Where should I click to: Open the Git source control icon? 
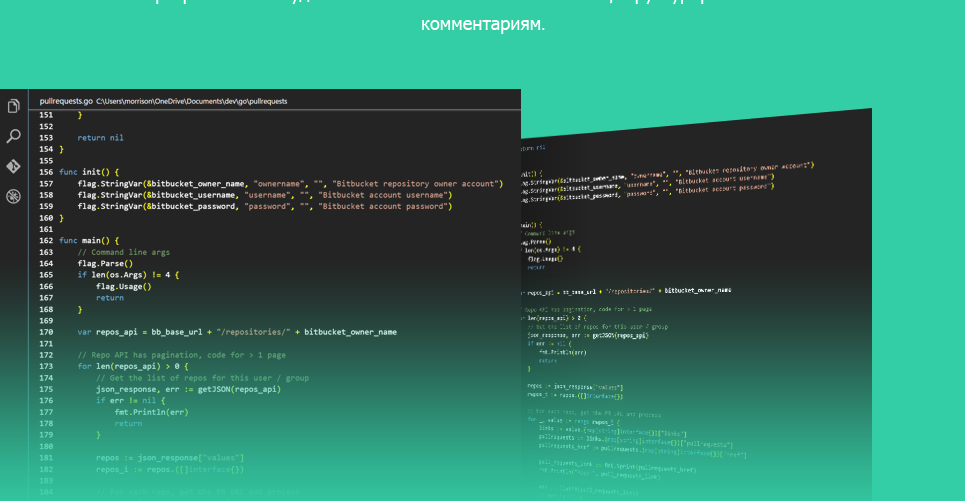click(x=14, y=166)
